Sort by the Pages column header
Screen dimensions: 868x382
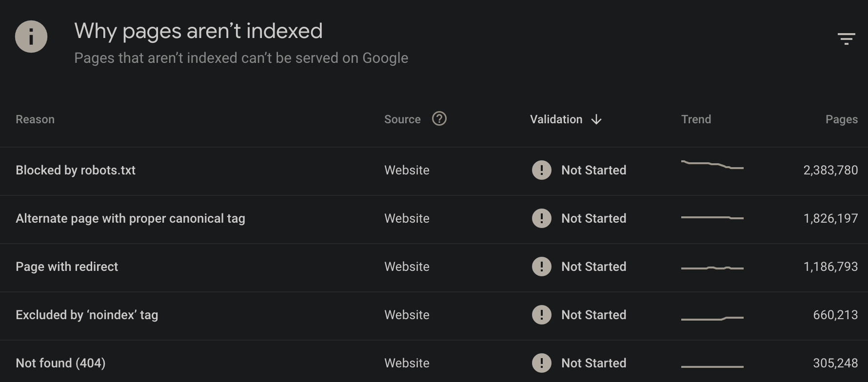(842, 119)
